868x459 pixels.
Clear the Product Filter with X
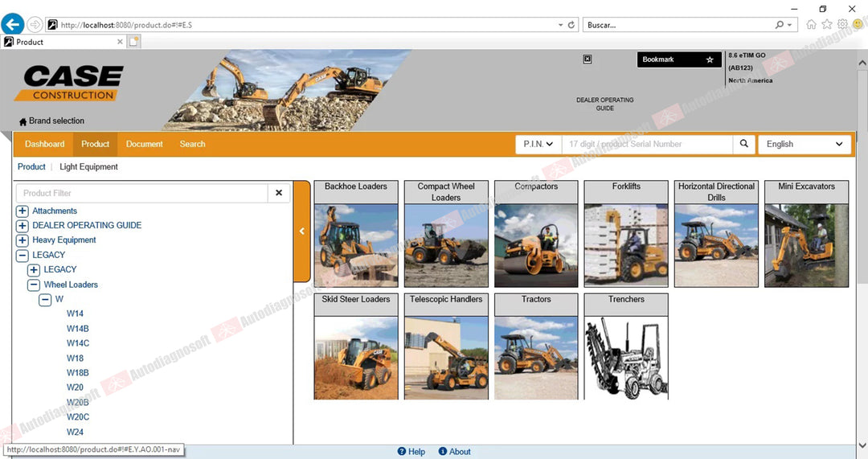(x=279, y=193)
